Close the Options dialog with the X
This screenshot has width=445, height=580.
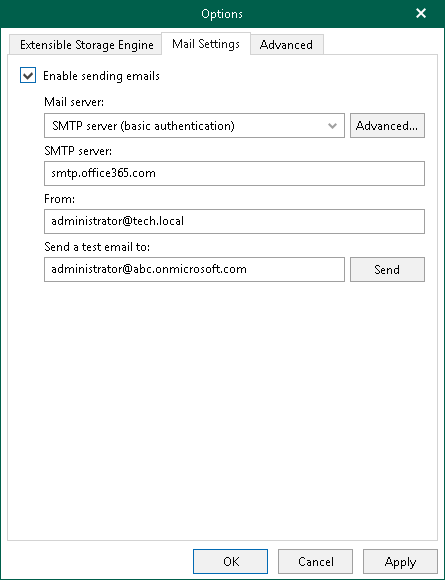421,14
